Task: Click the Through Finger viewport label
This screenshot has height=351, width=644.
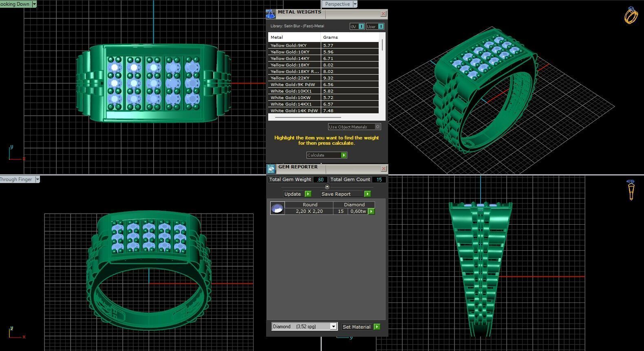Action: pos(17,179)
